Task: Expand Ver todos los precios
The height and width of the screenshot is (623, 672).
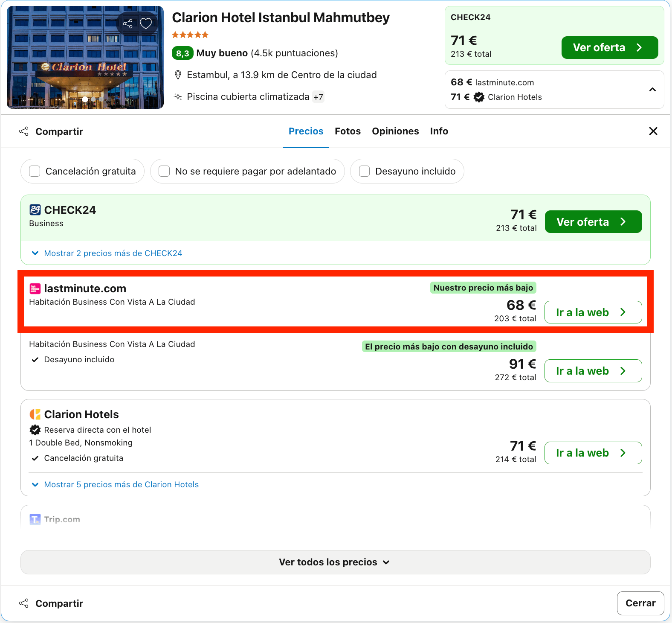Action: click(x=336, y=562)
